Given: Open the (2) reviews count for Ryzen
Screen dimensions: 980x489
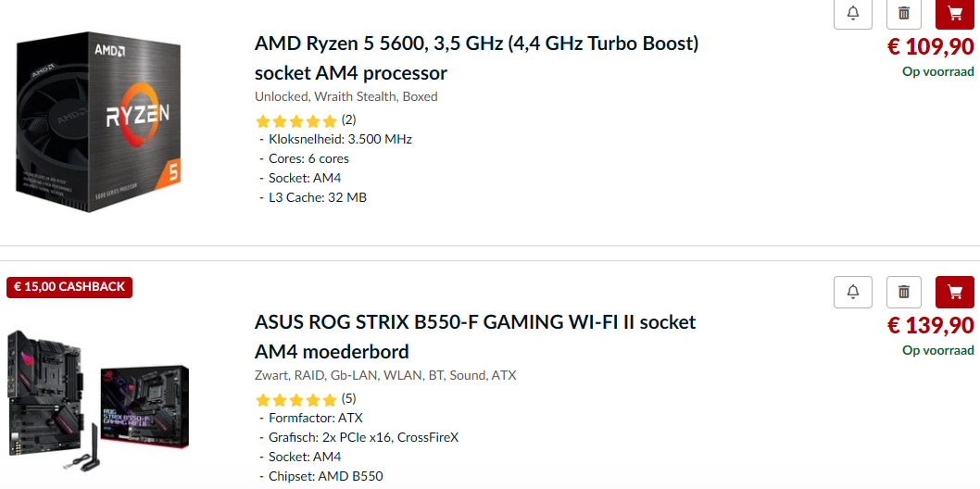Looking at the screenshot, I should pos(348,119).
